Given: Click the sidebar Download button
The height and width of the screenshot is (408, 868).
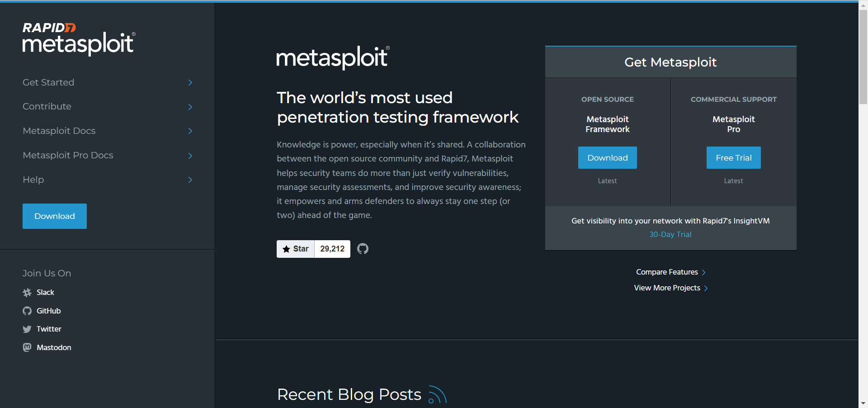Looking at the screenshot, I should point(55,216).
